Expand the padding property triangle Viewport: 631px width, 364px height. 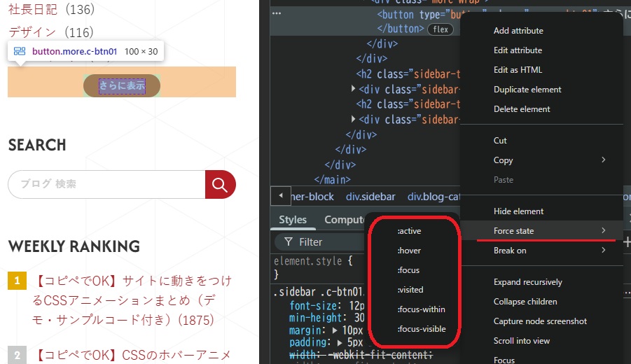(340, 343)
